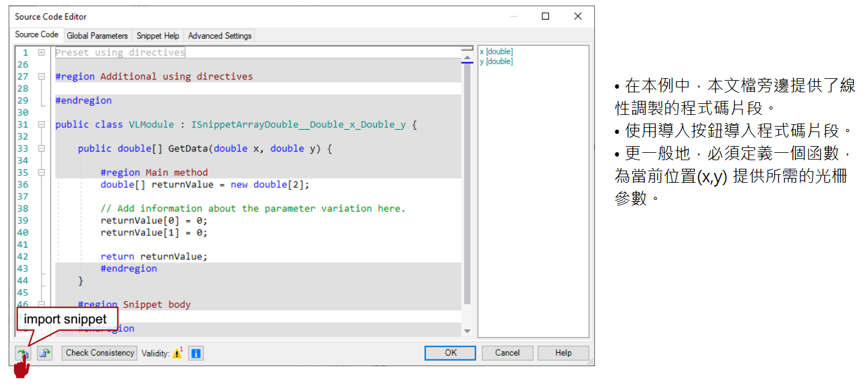The width and height of the screenshot is (868, 387).
Task: Click the 'Validity:' label
Action: coord(155,353)
